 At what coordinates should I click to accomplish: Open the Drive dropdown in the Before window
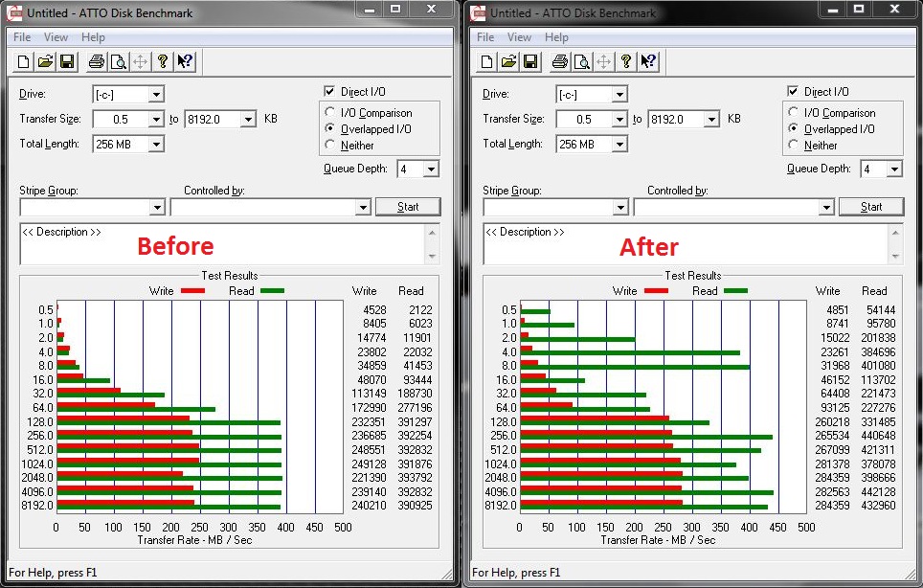tap(156, 94)
